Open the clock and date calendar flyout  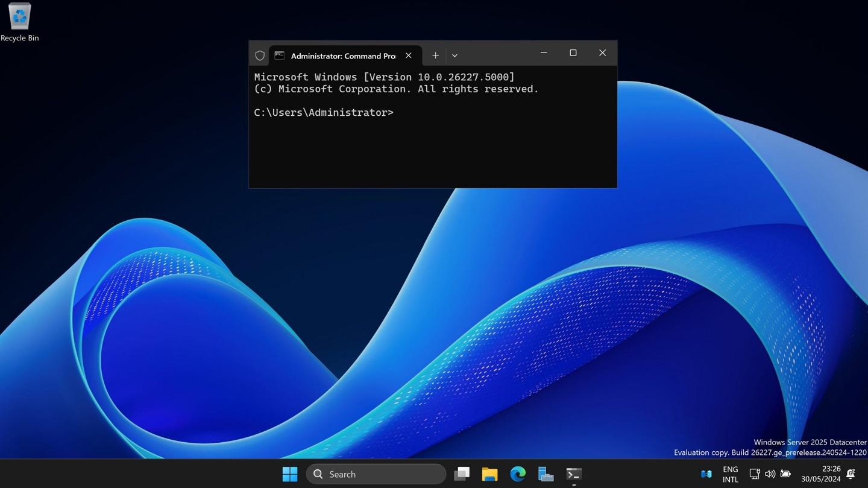tap(820, 474)
